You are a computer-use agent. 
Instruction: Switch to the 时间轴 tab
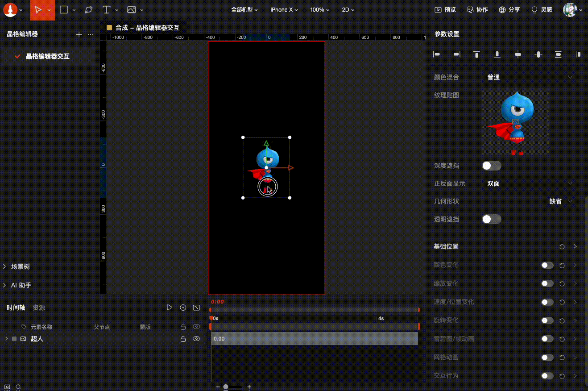tap(16, 308)
